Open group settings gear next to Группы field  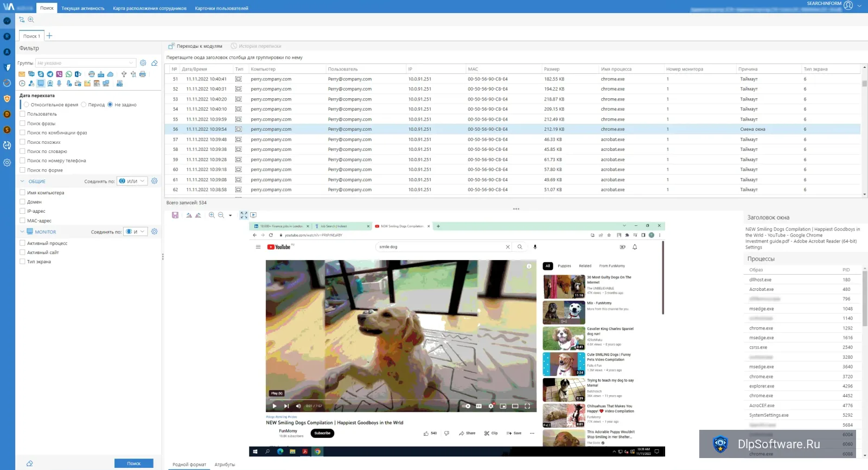(143, 63)
